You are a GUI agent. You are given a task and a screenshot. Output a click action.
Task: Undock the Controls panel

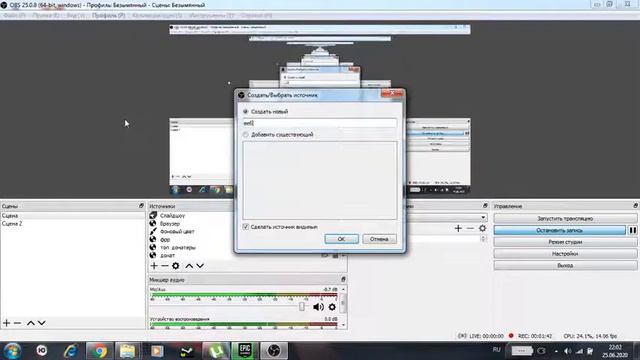[x=636, y=206]
